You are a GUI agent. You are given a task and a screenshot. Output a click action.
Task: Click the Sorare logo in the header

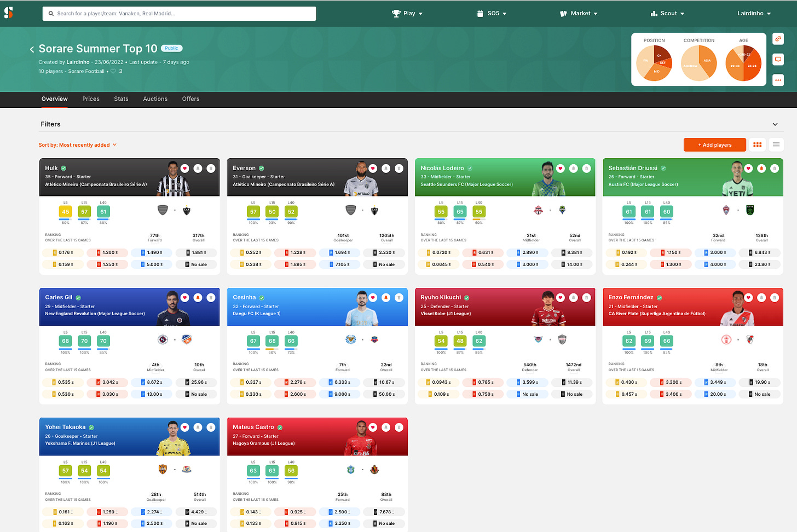(8, 13)
